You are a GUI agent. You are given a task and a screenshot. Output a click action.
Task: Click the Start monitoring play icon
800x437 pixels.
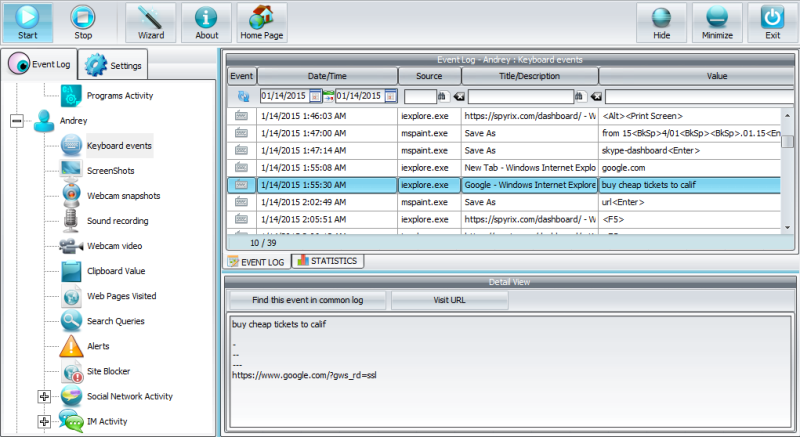click(x=28, y=18)
